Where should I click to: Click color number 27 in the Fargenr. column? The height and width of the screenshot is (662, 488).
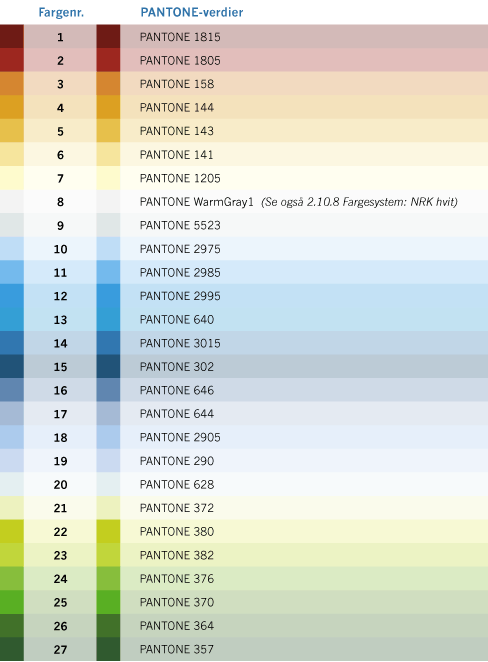pyautogui.click(x=60, y=650)
